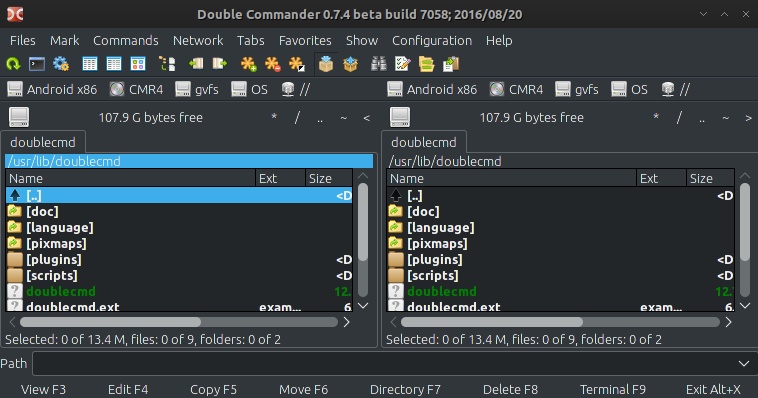Screen dimensions: 758x398
Task: Open the Favorites menu
Action: coord(305,41)
